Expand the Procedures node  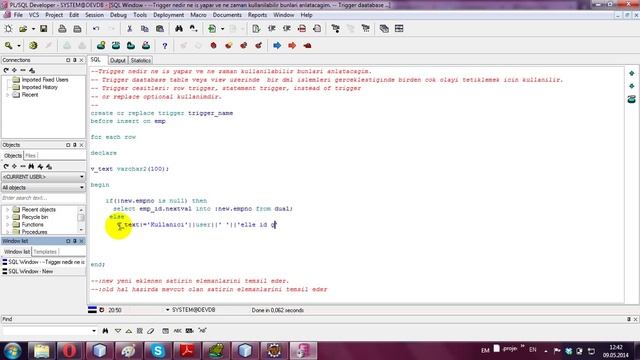point(7,232)
